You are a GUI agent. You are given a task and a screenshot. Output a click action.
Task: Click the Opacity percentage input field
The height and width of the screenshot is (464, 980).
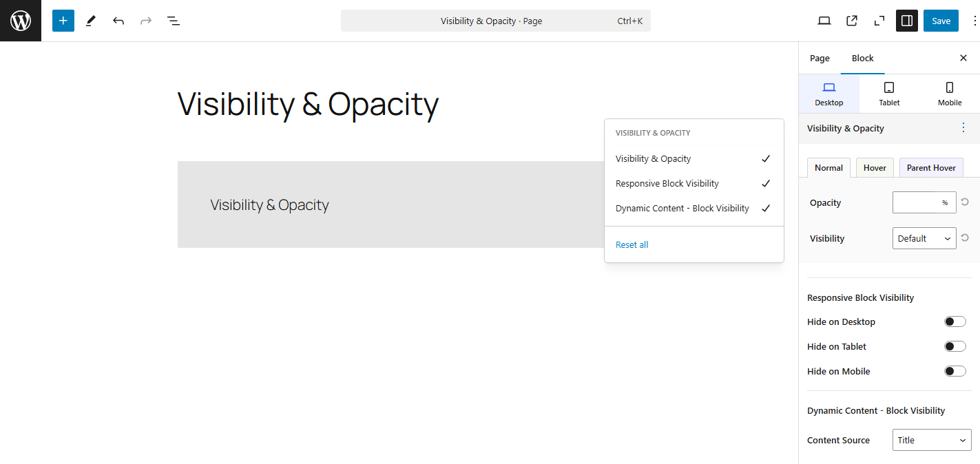[x=917, y=202]
